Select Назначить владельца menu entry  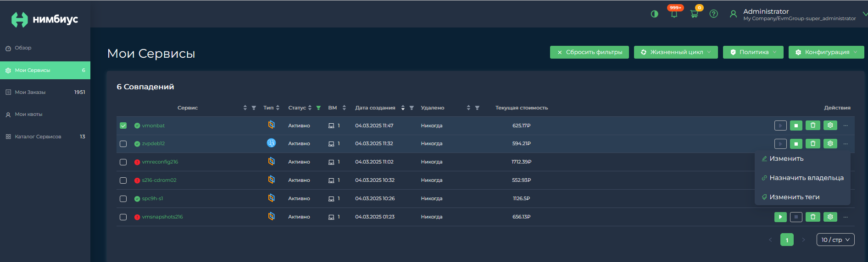coord(802,178)
